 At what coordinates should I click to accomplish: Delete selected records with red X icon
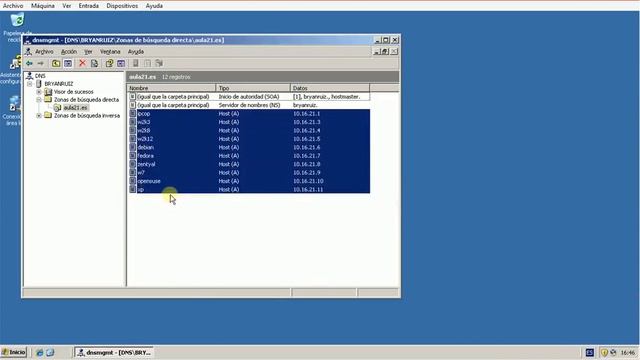click(x=82, y=63)
